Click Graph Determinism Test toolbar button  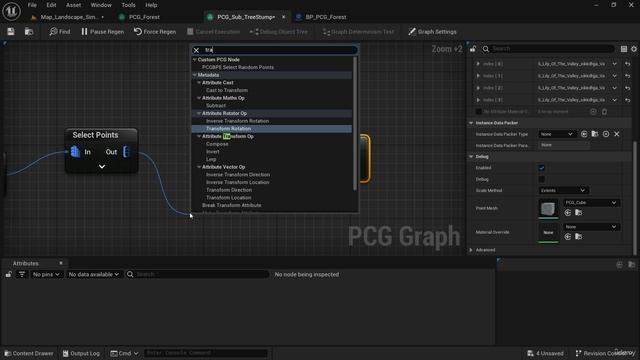pos(358,31)
